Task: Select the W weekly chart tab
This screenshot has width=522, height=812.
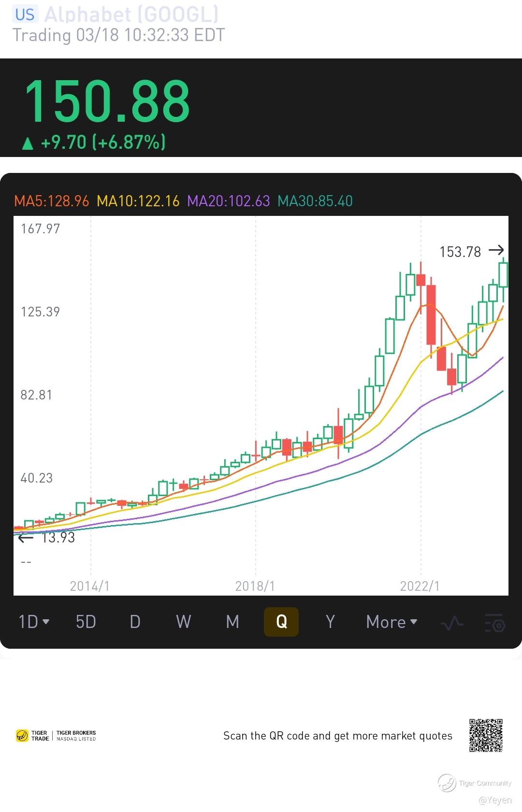Action: pos(184,622)
